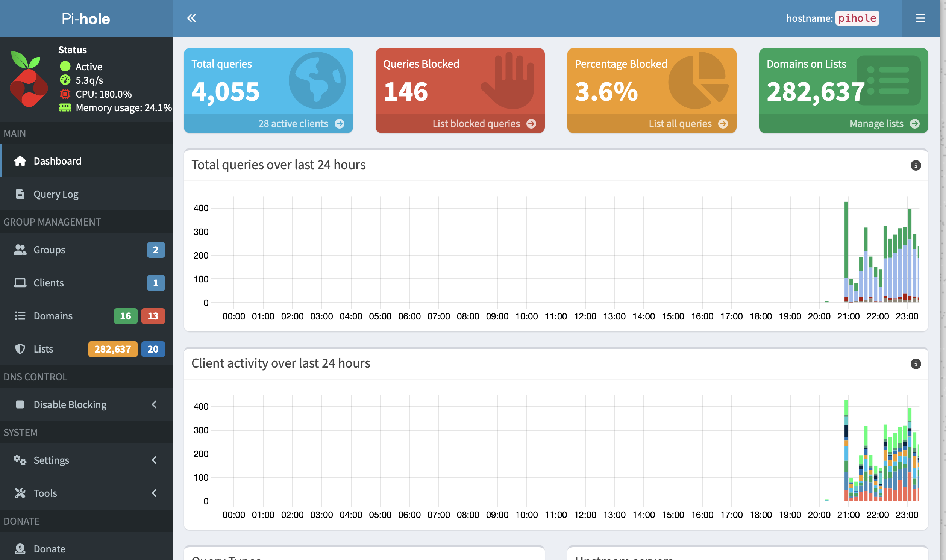Open the hamburger menu at top right
The width and height of the screenshot is (946, 560).
pyautogui.click(x=920, y=18)
